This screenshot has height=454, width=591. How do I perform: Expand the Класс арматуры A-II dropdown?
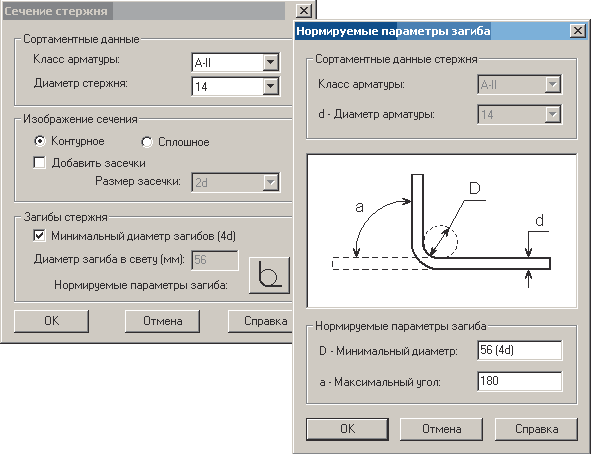[270, 63]
